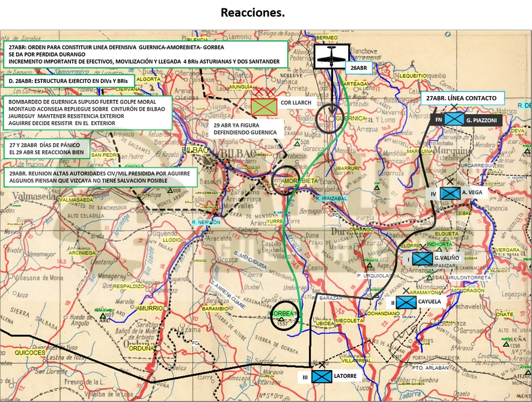Select the 27ABR. LÍNEA CONTACTO label
532x402 pixels.
462,99
